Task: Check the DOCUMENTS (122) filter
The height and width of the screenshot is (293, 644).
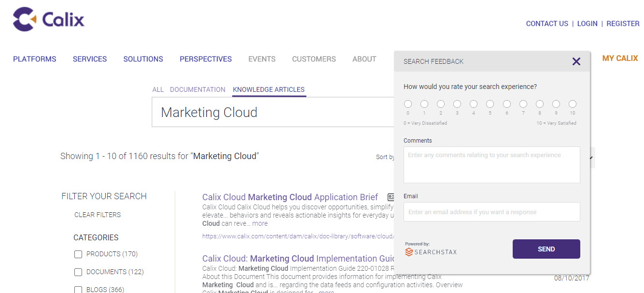Action: click(x=78, y=272)
